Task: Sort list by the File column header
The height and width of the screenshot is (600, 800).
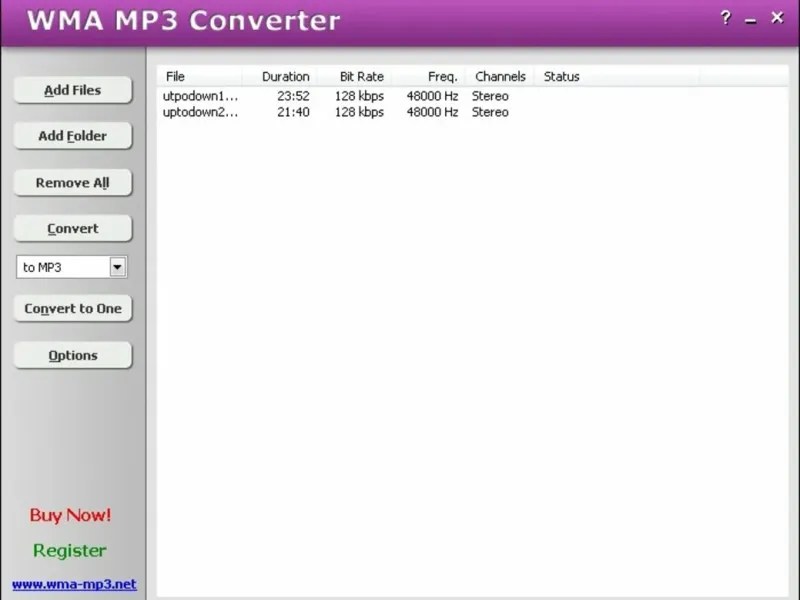Action: point(199,77)
